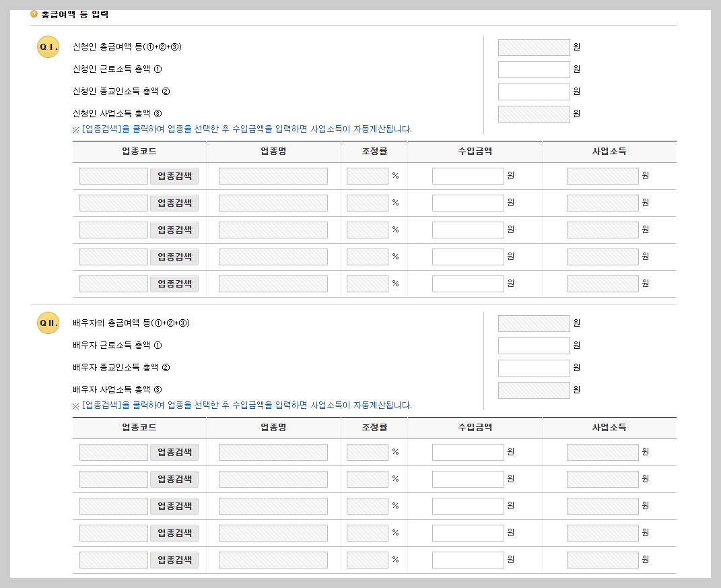The height and width of the screenshot is (588, 721).
Task: Click 업종검색 button in Q II first row
Action: pos(174,452)
